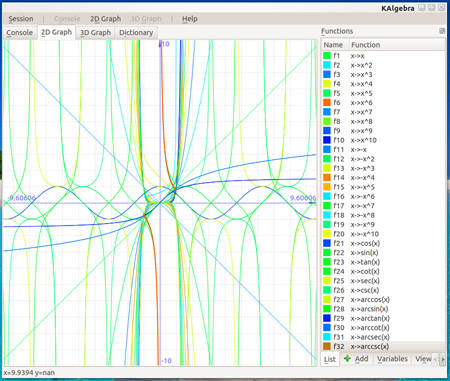Select function row f26 x->csc(x)
This screenshot has height=381, width=450.
383,290
